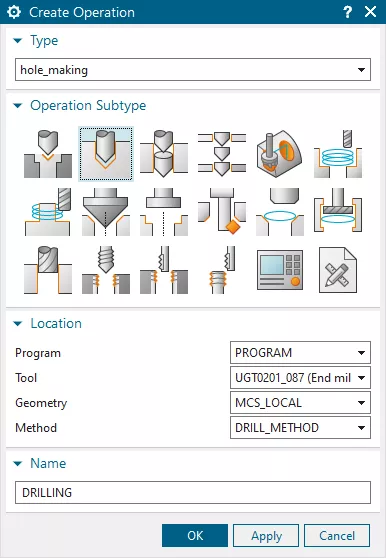The width and height of the screenshot is (386, 558).
Task: Click the Cancel button
Action: pos(337,536)
